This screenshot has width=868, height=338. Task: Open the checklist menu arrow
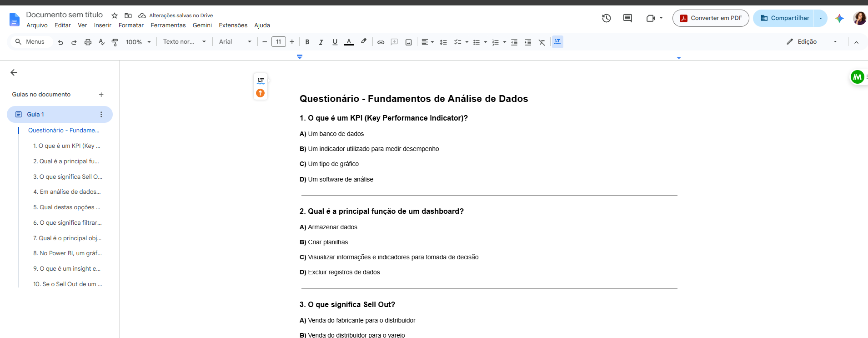click(467, 42)
